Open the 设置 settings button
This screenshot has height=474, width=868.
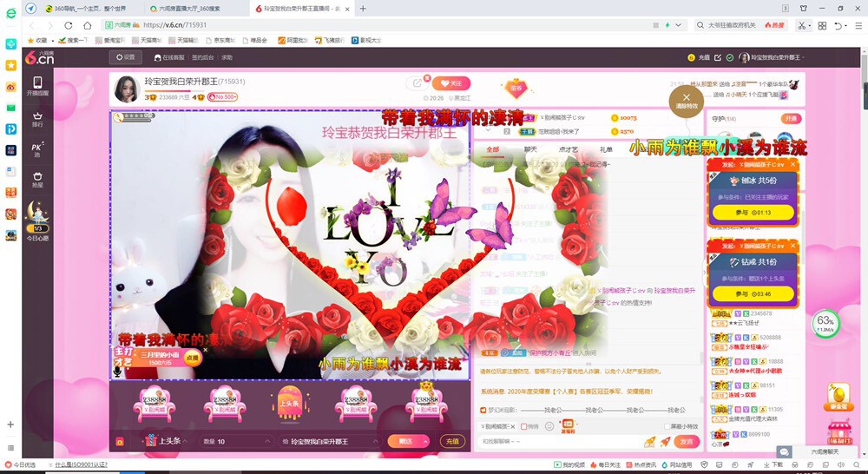[x=126, y=57]
